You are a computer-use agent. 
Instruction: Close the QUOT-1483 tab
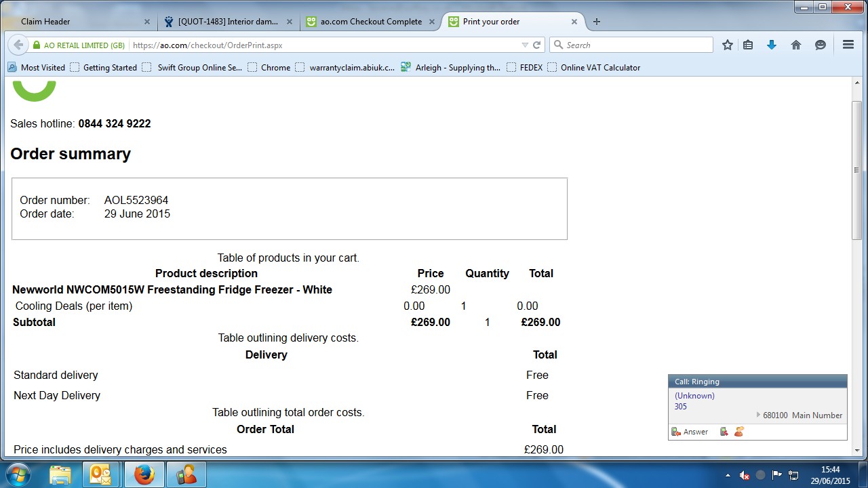290,22
